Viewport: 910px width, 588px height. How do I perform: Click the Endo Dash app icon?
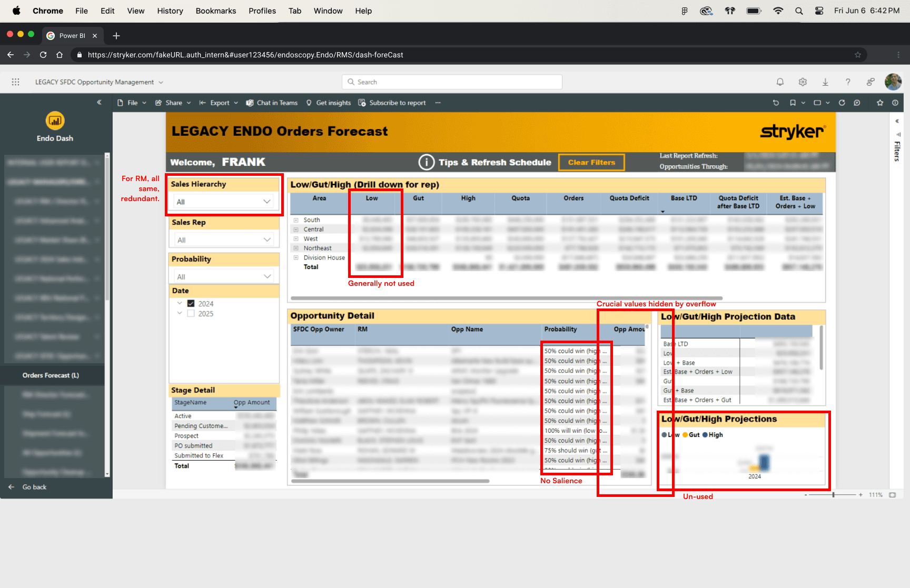[x=55, y=121]
